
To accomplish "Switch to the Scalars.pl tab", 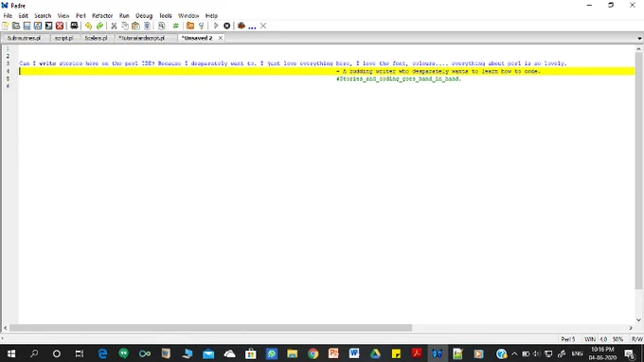I will 96,38.
